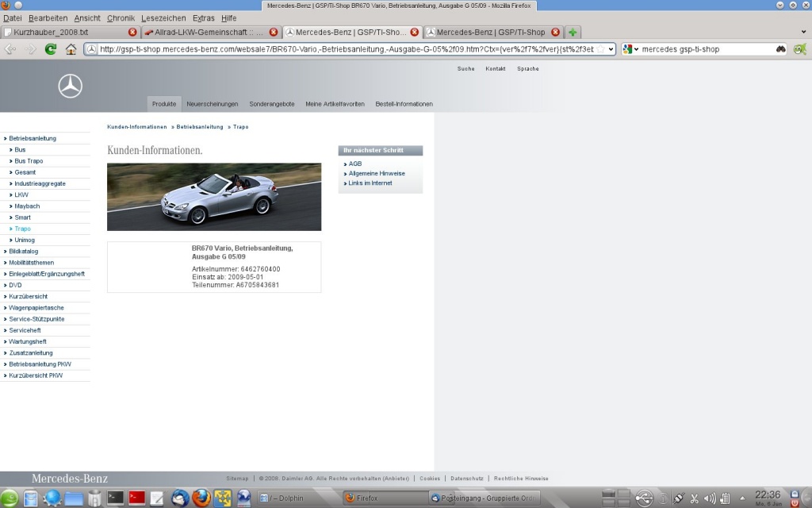Launch the black terminal icon
This screenshot has height=508, width=812.
(x=115, y=498)
